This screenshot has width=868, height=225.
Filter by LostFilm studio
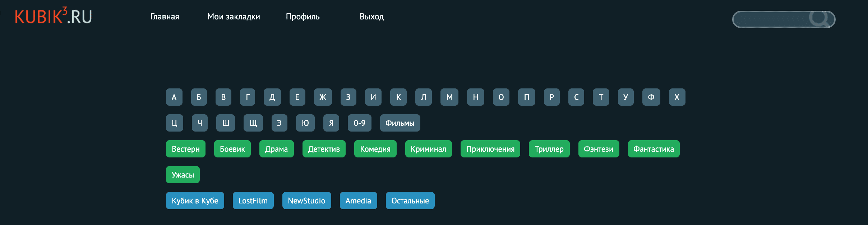tap(253, 201)
